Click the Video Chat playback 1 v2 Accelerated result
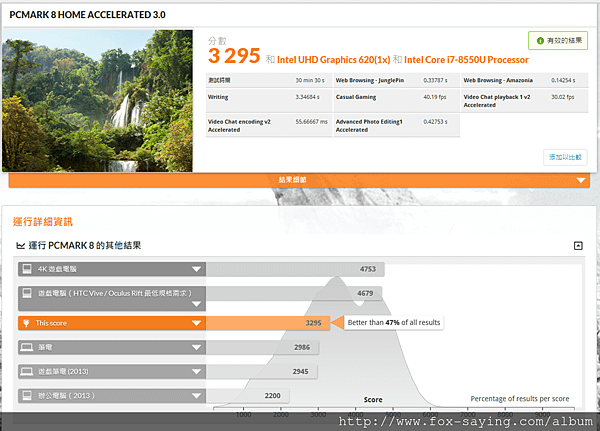This screenshot has width=600, height=431. 525,101
